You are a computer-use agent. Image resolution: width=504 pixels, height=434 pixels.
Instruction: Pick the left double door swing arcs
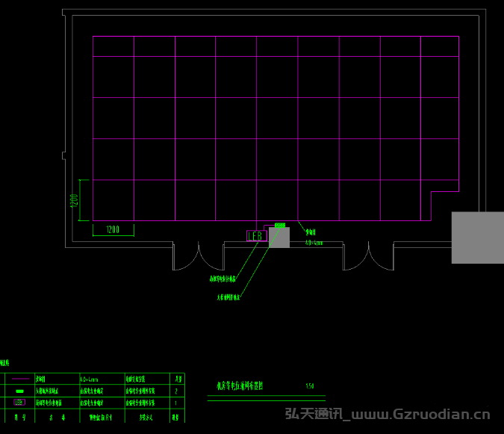coord(199,256)
